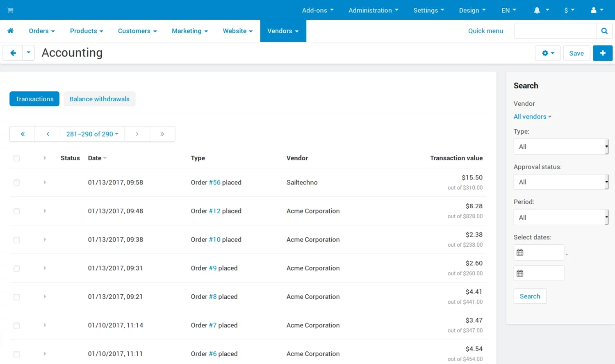
Task: Open the start date calendar picker
Action: 520,253
